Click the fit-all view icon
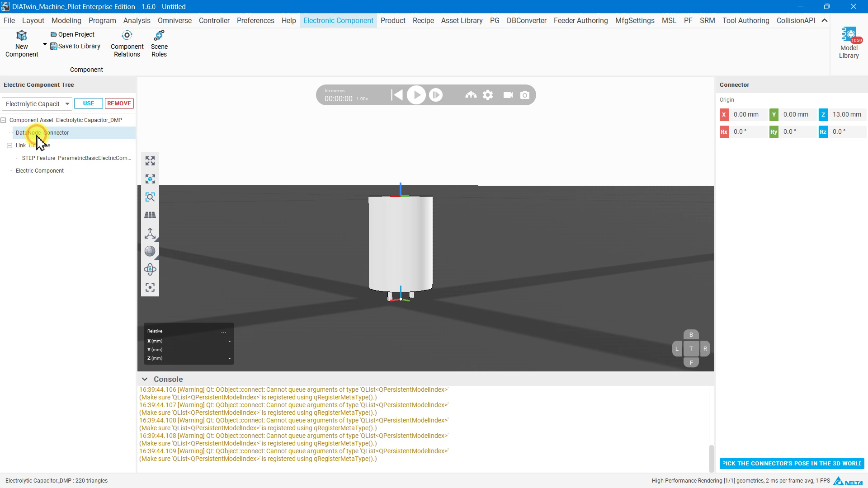This screenshot has height=488, width=868. [x=150, y=161]
